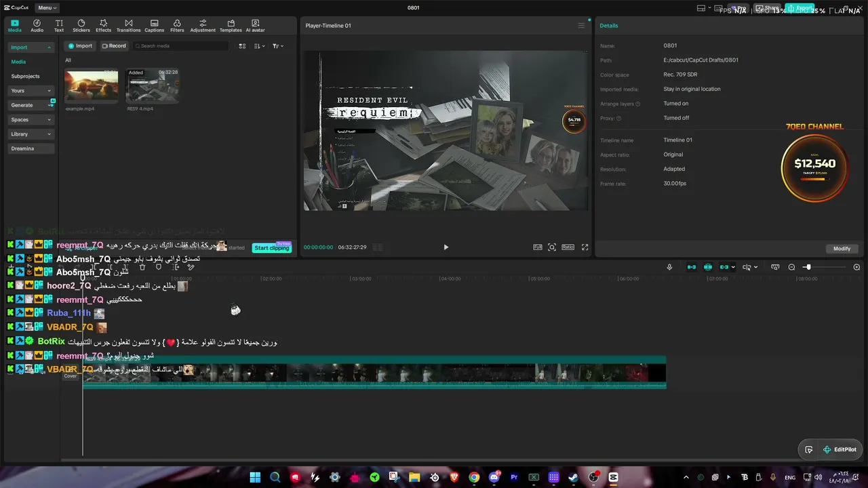Open Premiere Pro from the taskbar

(x=514, y=477)
